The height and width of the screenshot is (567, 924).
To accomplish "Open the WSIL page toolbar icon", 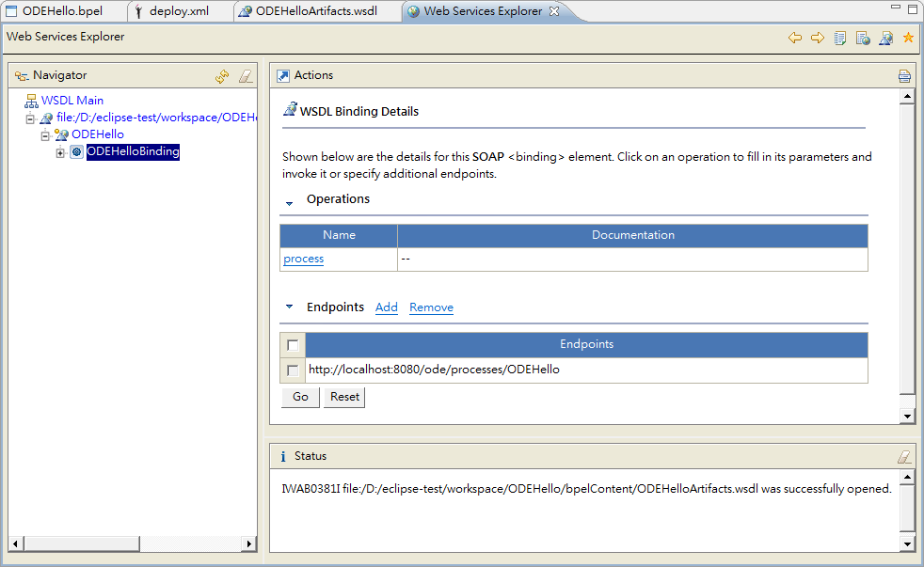I will (x=863, y=39).
